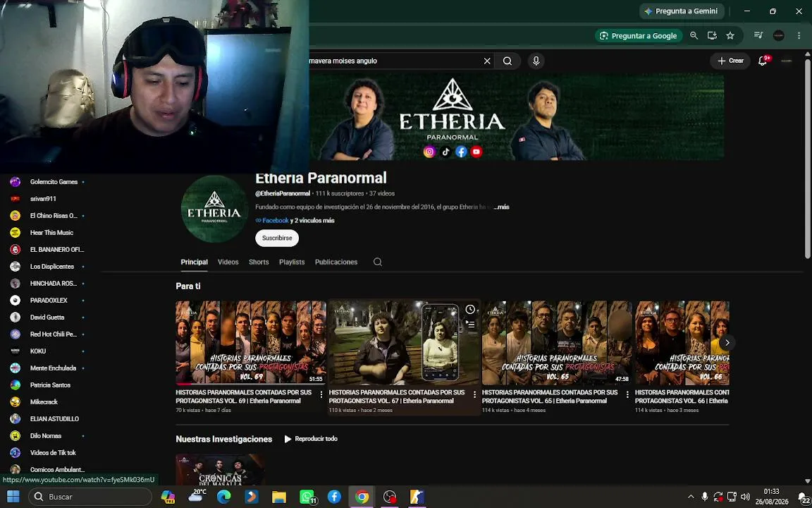Open Etheria channel avatar image
The width and height of the screenshot is (812, 508).
pos(214,209)
